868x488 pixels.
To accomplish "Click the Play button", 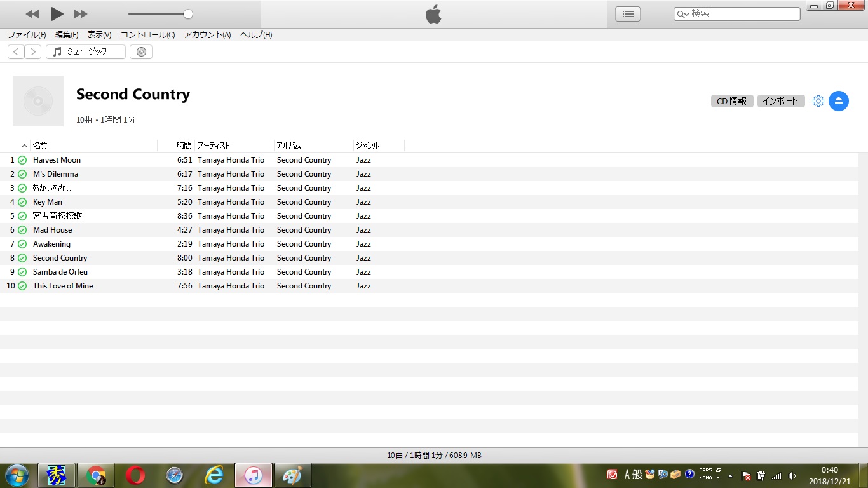I will (57, 13).
